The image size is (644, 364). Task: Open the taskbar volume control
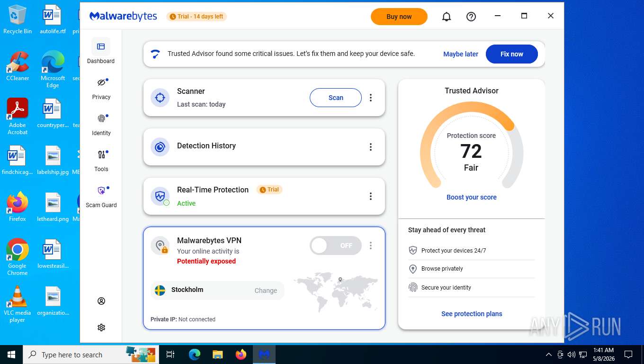pyautogui.click(x=572, y=355)
